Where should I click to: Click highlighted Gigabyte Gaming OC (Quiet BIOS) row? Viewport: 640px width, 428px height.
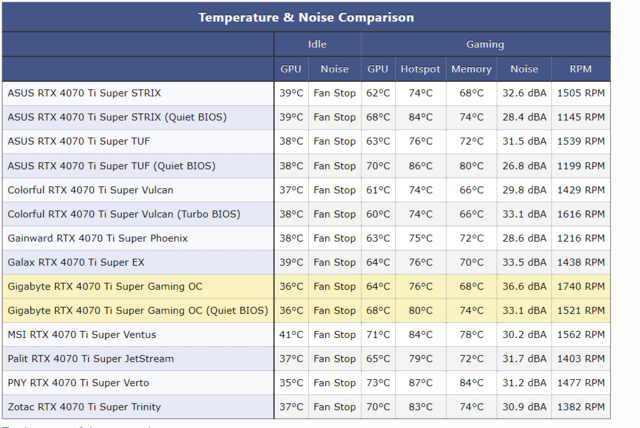pos(136,311)
